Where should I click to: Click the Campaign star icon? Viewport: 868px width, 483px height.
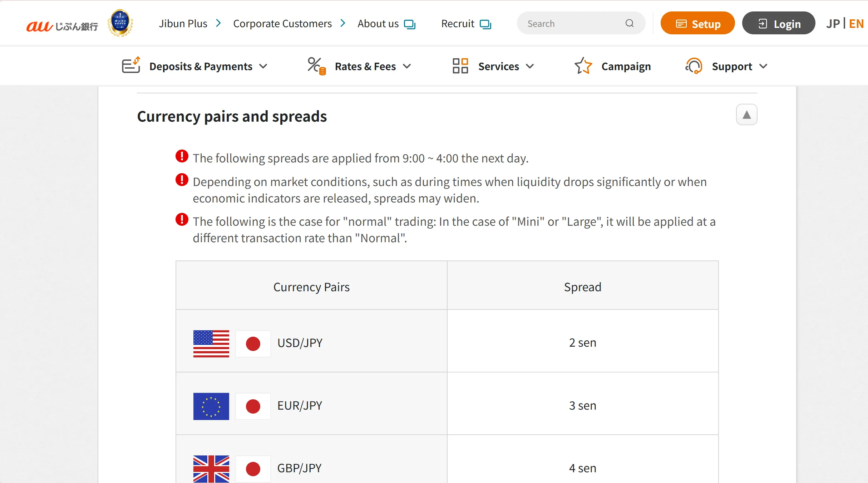tap(583, 66)
